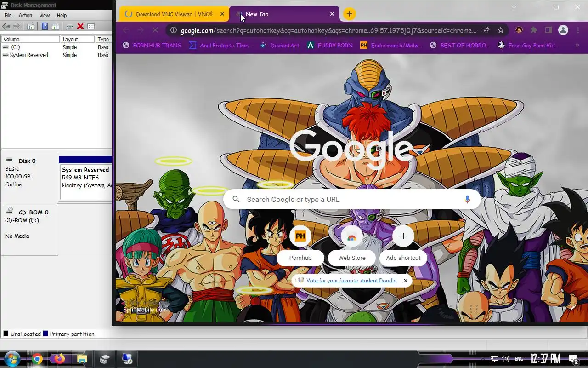The width and height of the screenshot is (588, 368).
Task: Open the DeviantArt bookmark
Action: tap(279, 45)
